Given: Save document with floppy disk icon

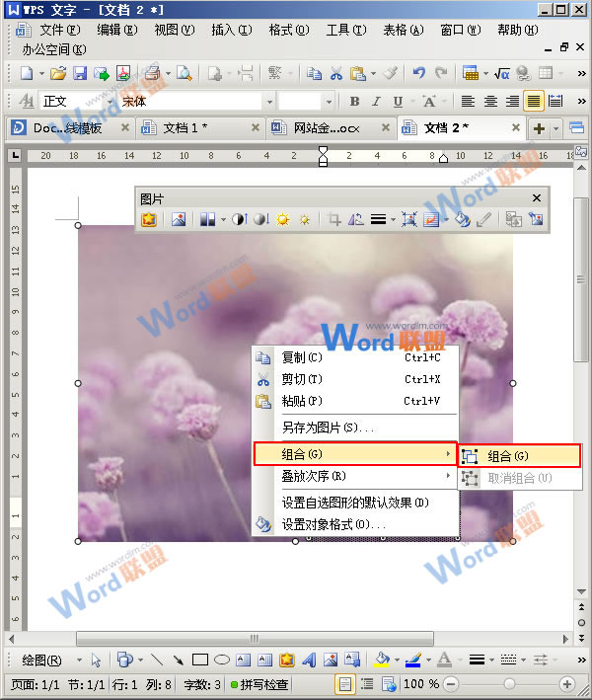Looking at the screenshot, I should click(x=80, y=73).
